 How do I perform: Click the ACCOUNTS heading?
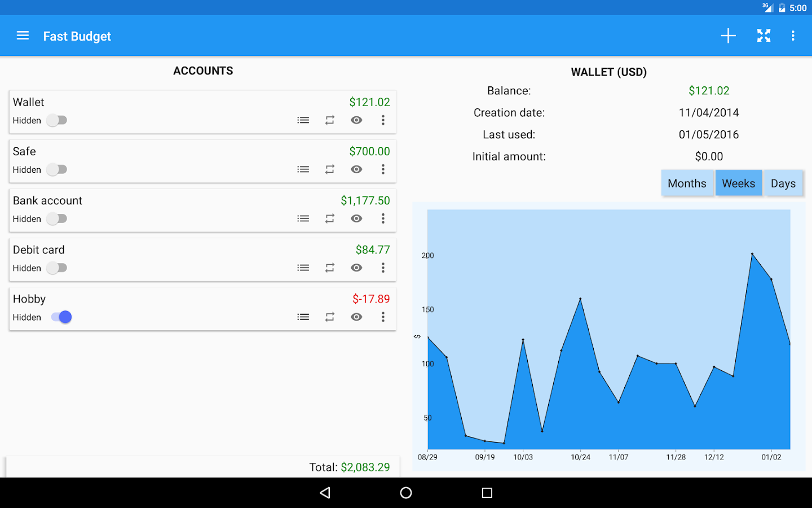coord(203,71)
